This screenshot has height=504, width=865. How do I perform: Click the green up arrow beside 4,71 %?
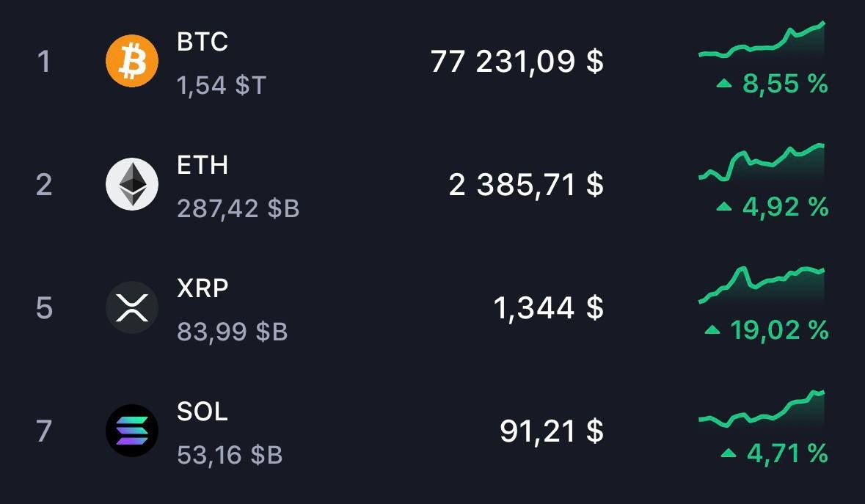click(729, 453)
